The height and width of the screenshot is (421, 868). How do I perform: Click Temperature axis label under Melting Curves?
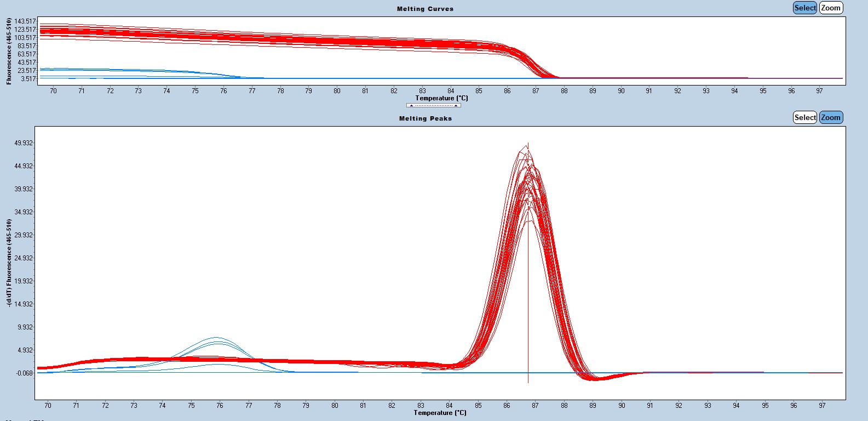(442, 98)
